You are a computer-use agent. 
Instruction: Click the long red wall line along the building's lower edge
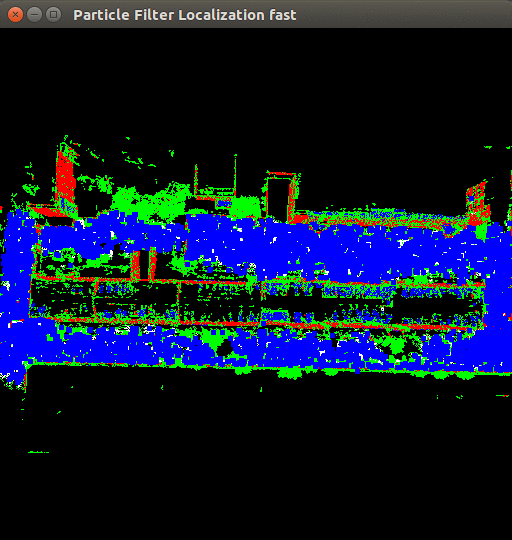pos(269,324)
